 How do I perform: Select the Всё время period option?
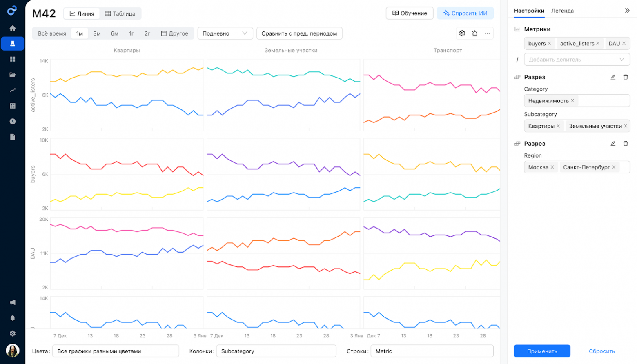pos(52,33)
